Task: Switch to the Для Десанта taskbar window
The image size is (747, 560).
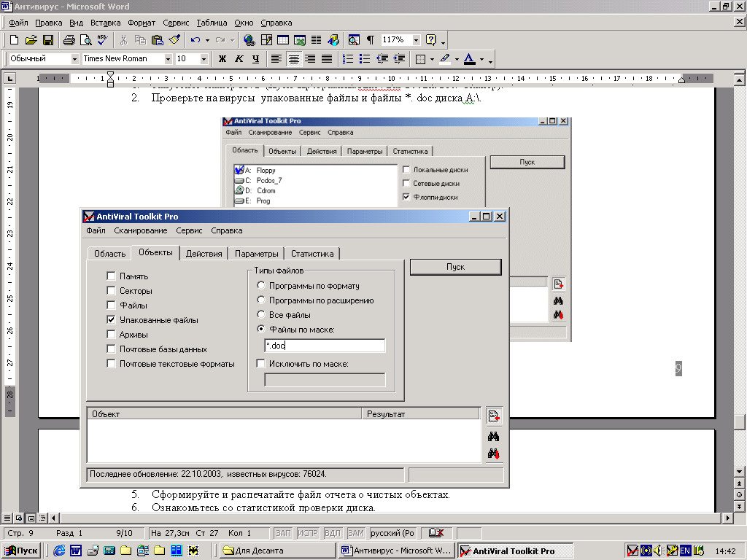Action: click(277, 551)
